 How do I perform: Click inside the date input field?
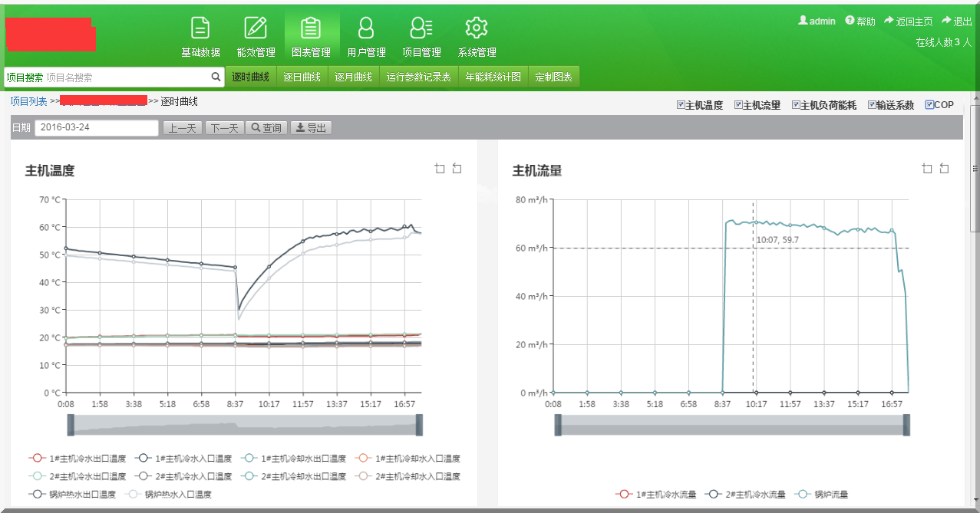coord(96,127)
